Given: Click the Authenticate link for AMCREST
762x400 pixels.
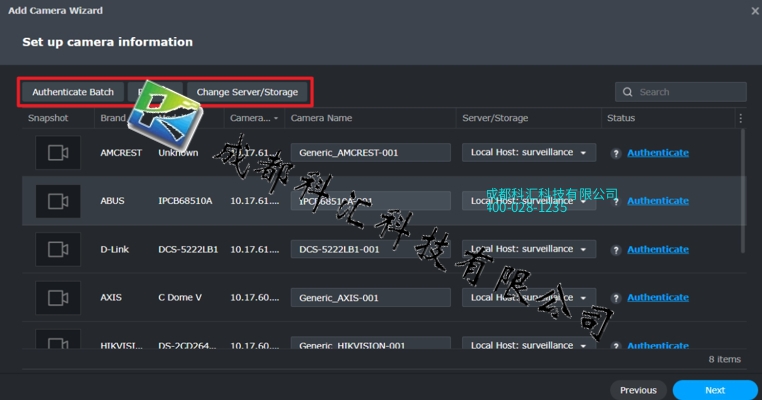Looking at the screenshot, I should [x=658, y=153].
